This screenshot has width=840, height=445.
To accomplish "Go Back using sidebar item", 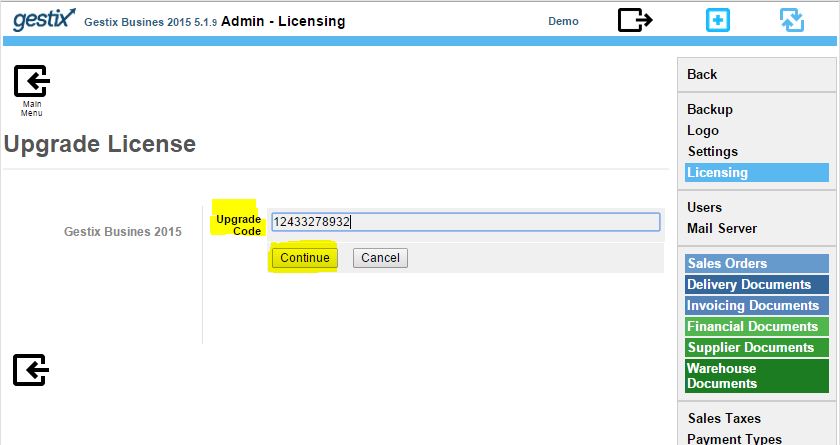I will [x=702, y=74].
